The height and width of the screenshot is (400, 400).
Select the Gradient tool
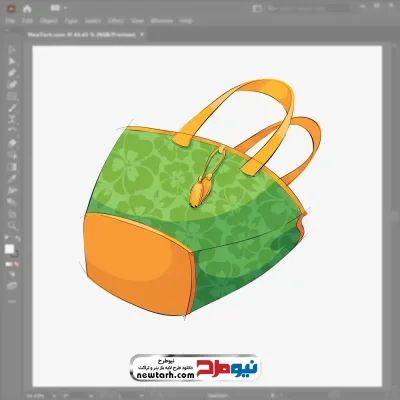tap(12, 167)
